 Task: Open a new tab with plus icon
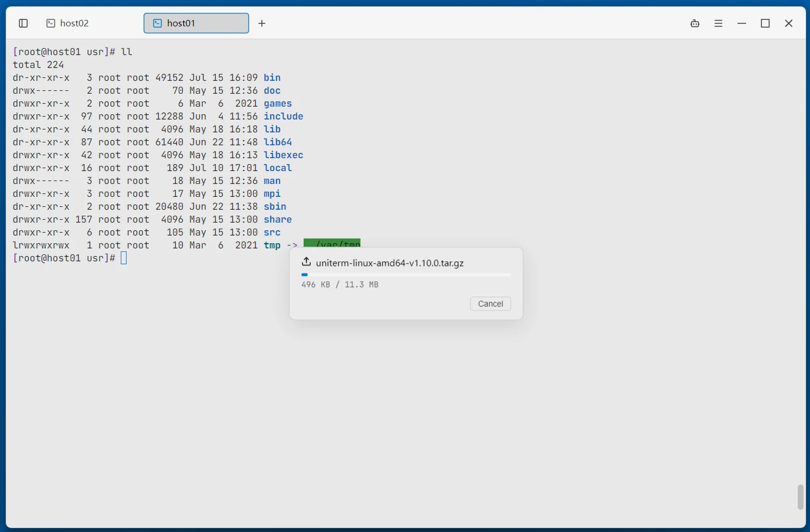pos(262,23)
